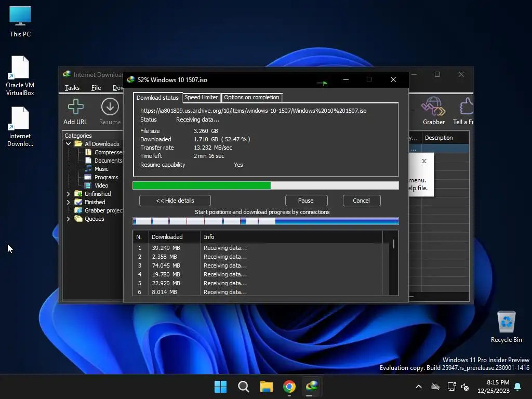Open Oracle VM VirtualBox desktop shortcut

pyautogui.click(x=20, y=76)
